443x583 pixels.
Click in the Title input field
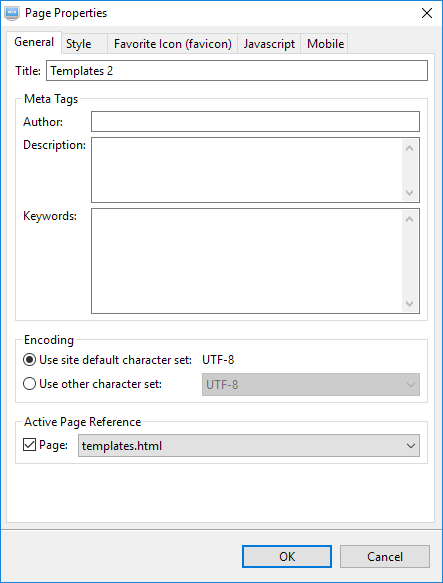[237, 71]
